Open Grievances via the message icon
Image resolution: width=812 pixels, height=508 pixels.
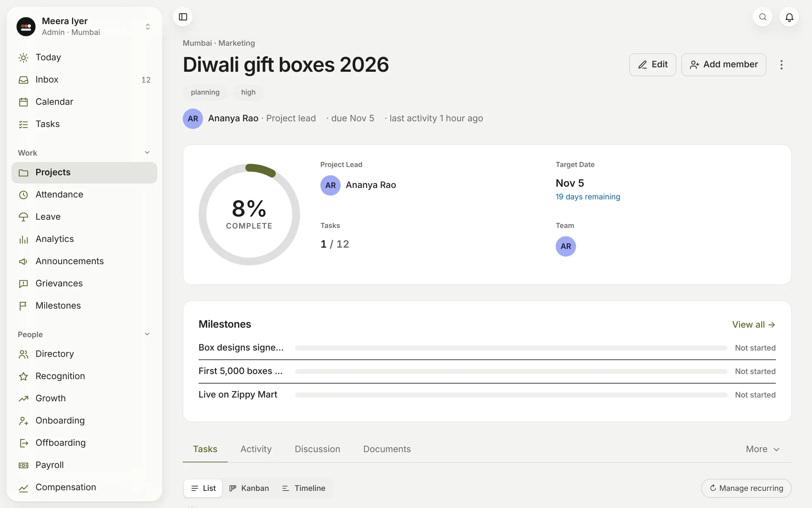pos(23,284)
